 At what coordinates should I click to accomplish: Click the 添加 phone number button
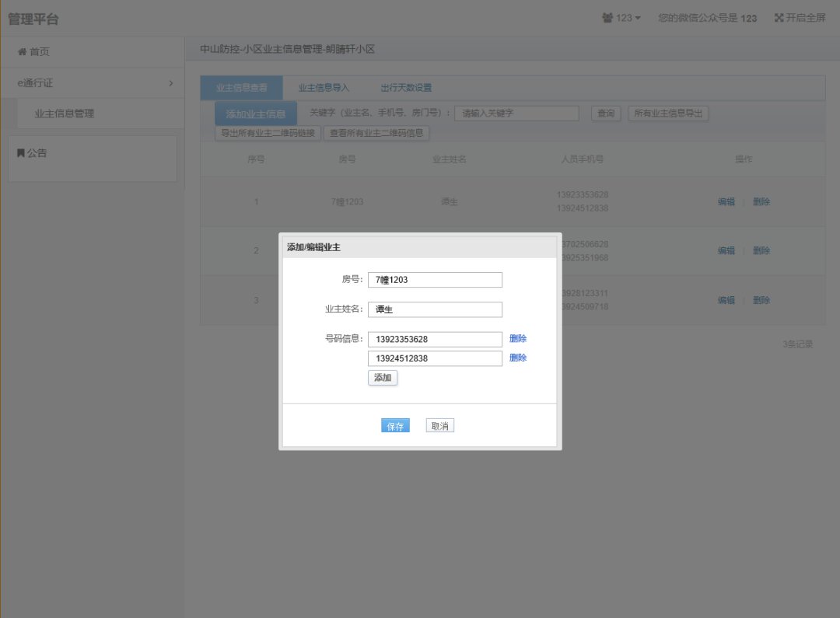[x=383, y=378]
